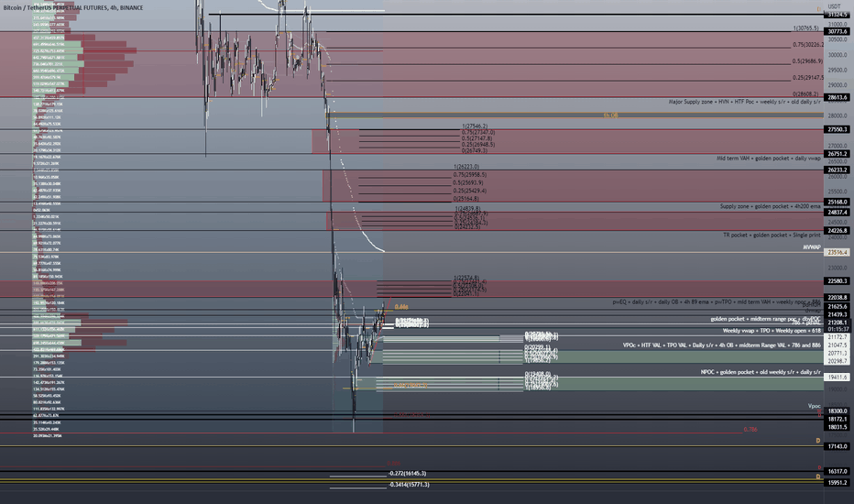Image resolution: width=854 pixels, height=504 pixels.
Task: Select the 22580.3 price label
Action: coord(838,281)
